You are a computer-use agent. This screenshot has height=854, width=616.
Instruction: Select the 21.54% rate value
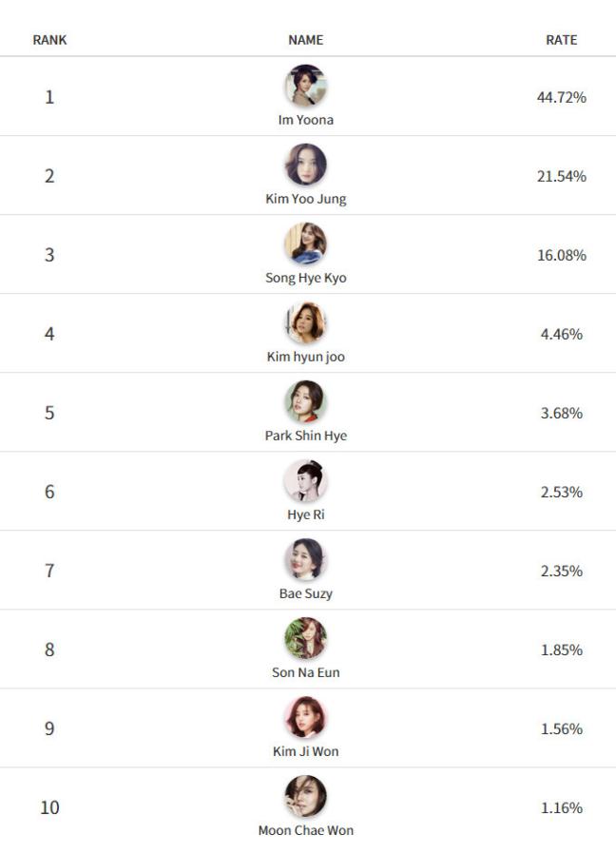coord(561,176)
